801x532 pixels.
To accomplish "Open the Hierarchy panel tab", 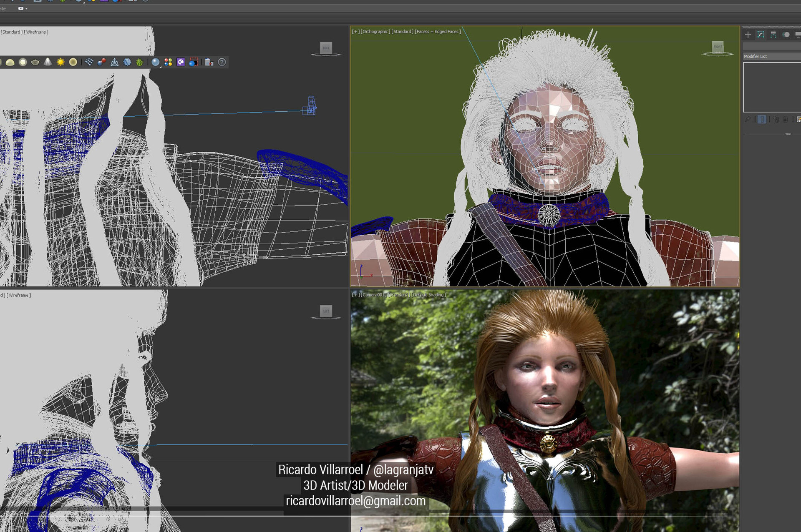I will pyautogui.click(x=773, y=35).
